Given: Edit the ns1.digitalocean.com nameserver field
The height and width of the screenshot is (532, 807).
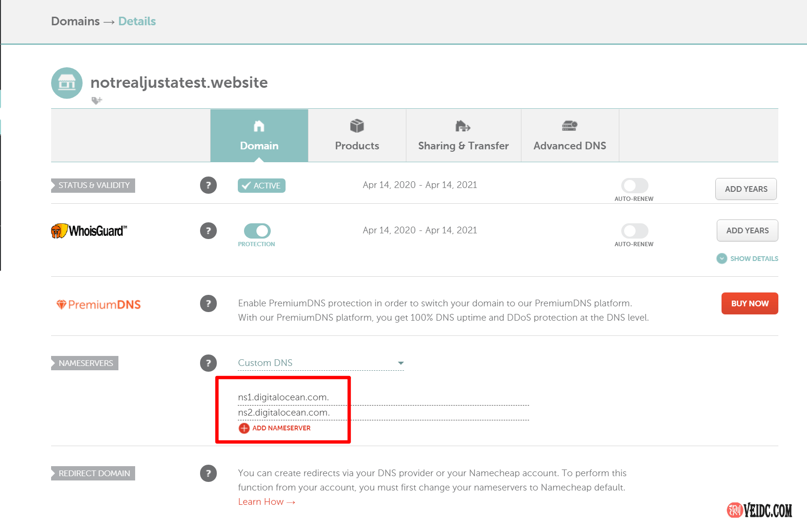Looking at the screenshot, I should tap(383, 397).
